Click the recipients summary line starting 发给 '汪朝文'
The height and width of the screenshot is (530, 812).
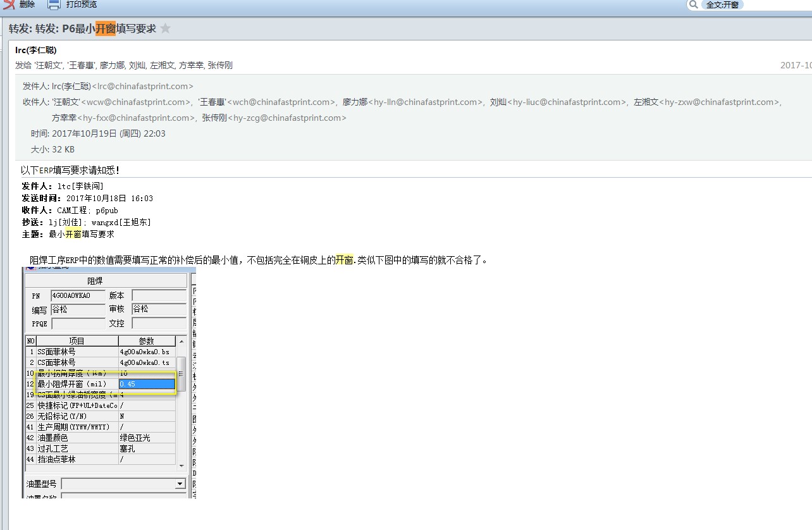(x=124, y=65)
